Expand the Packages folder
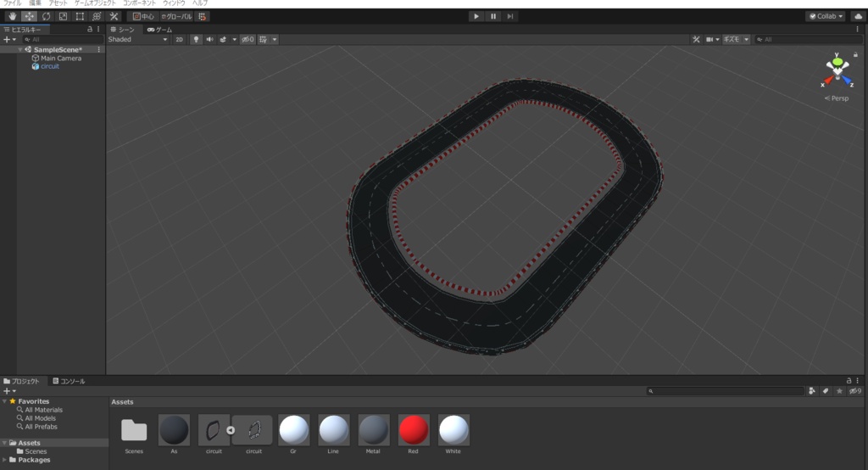This screenshot has width=868, height=470. 5,460
